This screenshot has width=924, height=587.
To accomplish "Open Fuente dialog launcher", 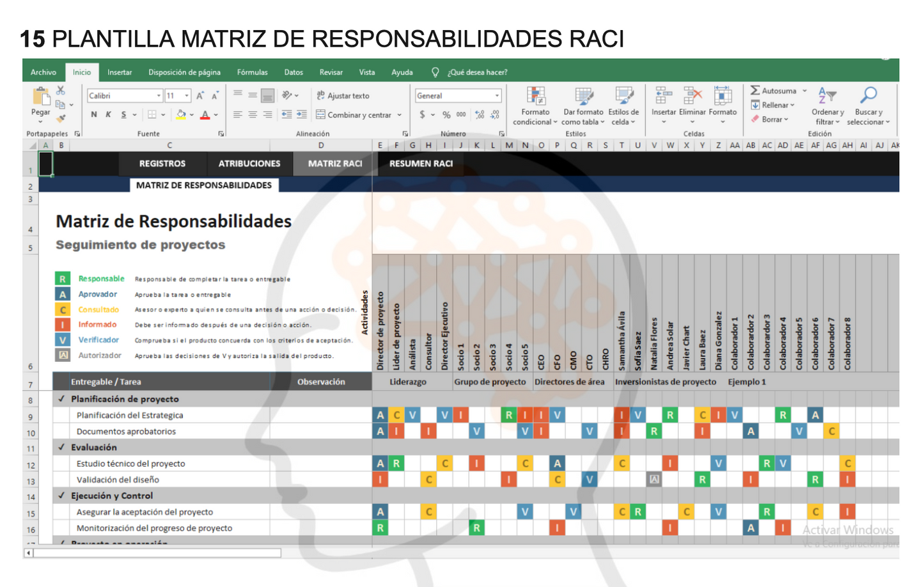I will point(221,134).
